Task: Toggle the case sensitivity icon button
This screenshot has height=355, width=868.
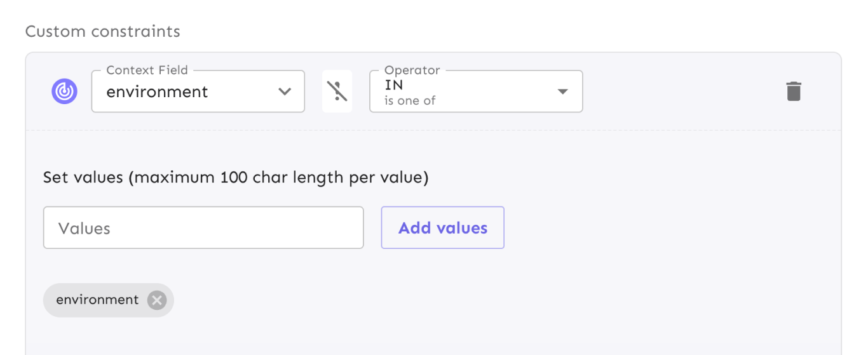Action: 337,91
